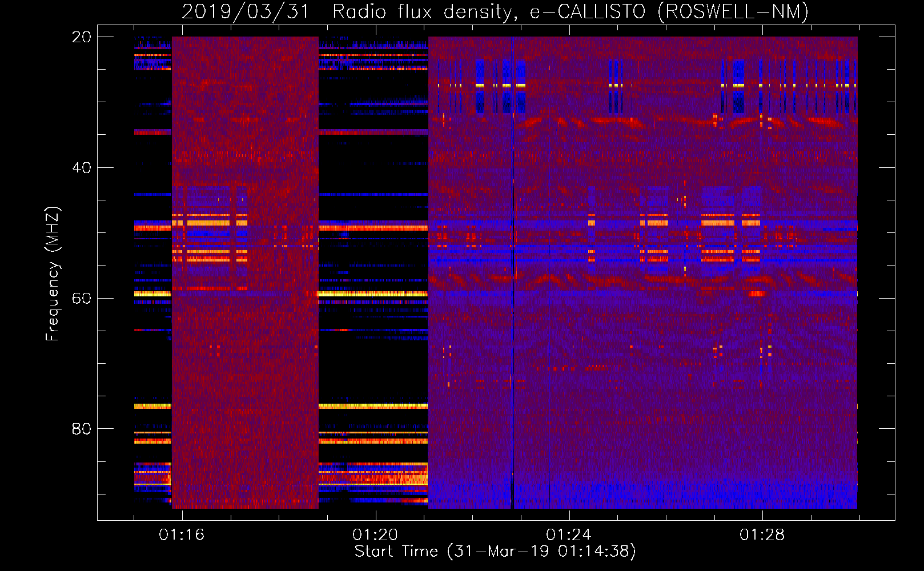Select the "Frequency (MHZ)" axis label
924x571 pixels.
click(x=53, y=274)
